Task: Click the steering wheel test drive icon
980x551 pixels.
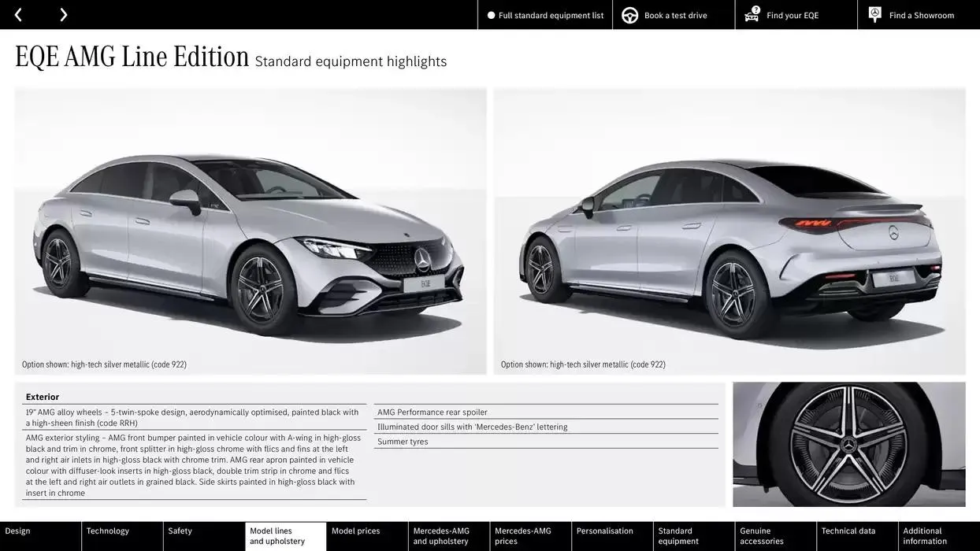Action: 629,15
